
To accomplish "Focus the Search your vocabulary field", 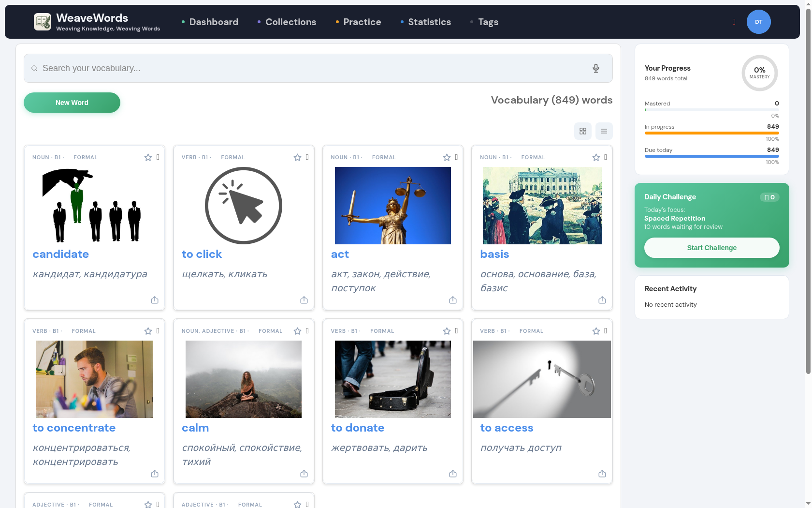I will coord(318,68).
